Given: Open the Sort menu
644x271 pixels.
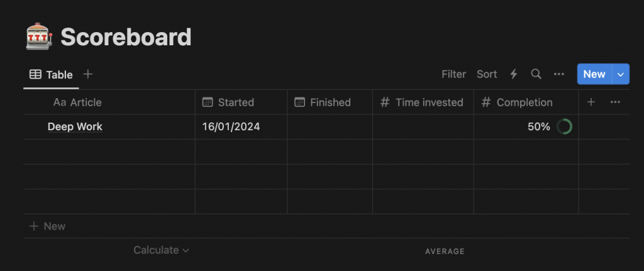Looking at the screenshot, I should click(x=487, y=74).
